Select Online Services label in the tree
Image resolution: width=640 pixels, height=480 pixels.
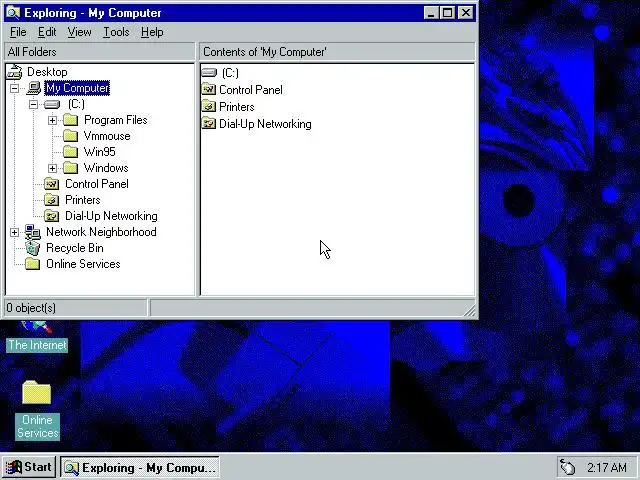coord(83,264)
